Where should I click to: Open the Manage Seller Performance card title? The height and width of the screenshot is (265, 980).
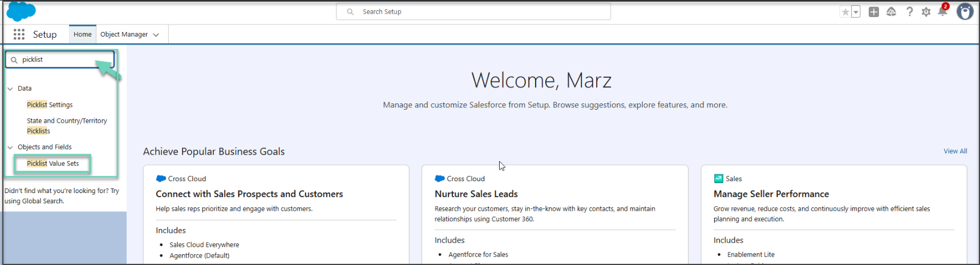click(x=771, y=194)
